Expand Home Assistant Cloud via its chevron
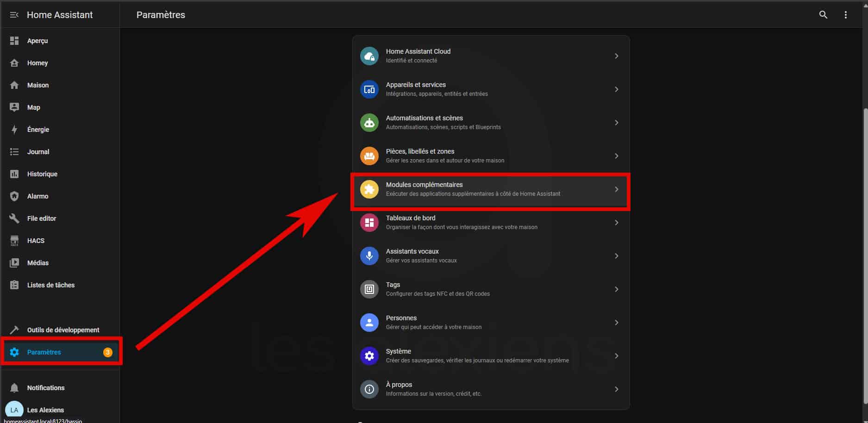This screenshot has width=868, height=423. click(617, 56)
